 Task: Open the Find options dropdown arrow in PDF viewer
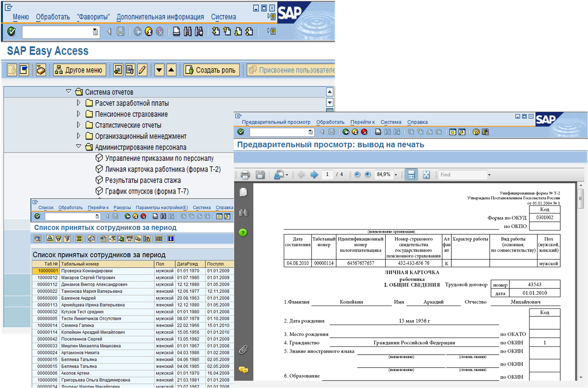pos(489,175)
